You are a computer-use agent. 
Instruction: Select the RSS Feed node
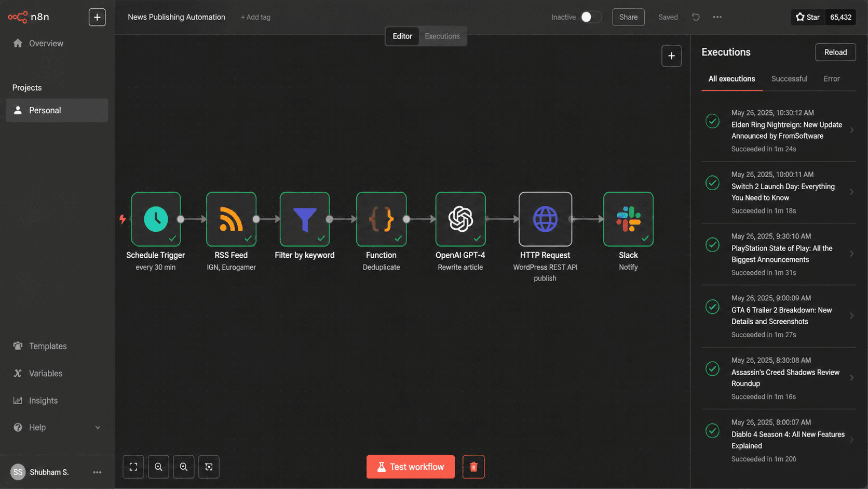point(231,219)
